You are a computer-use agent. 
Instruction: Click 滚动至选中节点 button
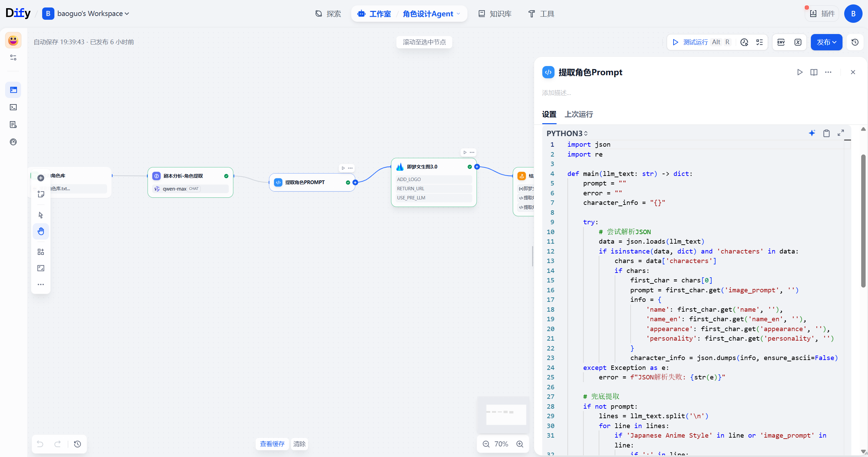424,42
